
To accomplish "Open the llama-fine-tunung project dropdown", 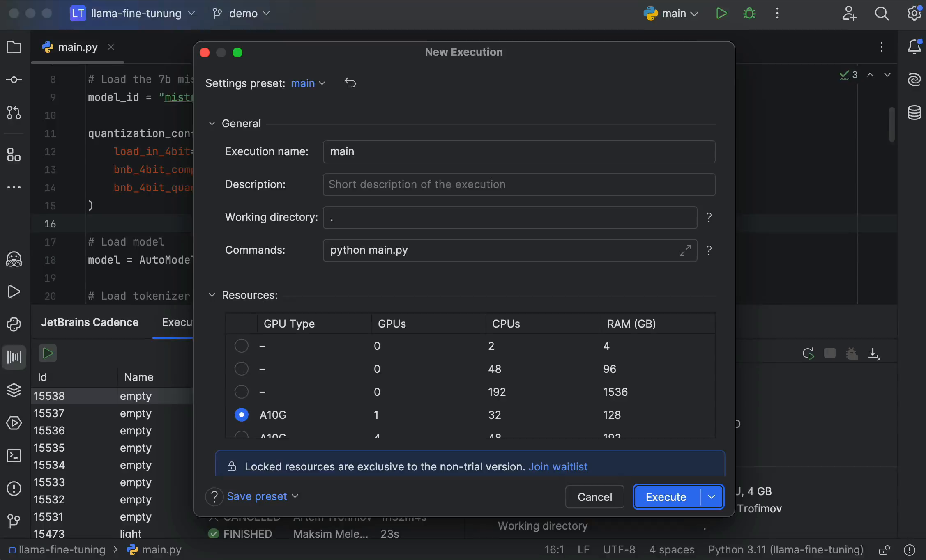I will 132,14.
